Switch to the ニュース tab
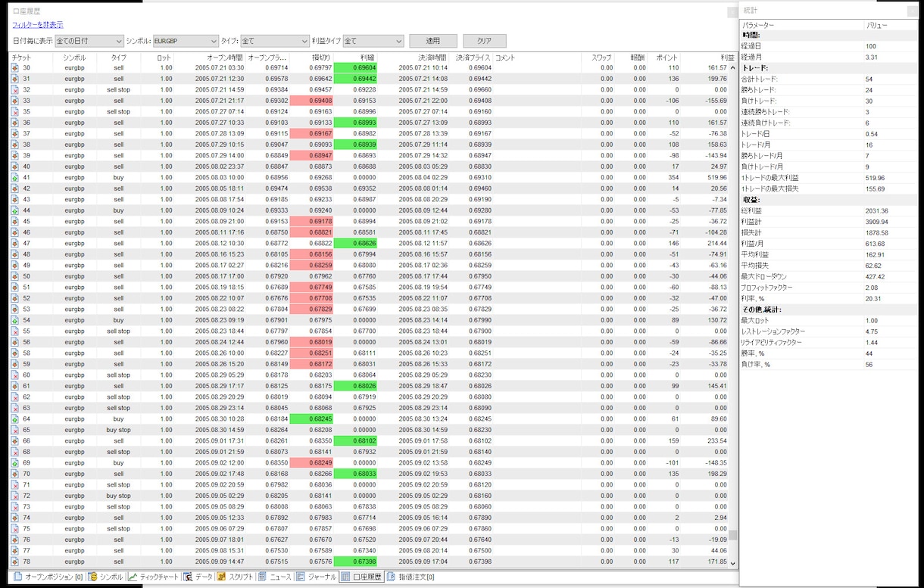Viewport: 924px width, 588px height. [x=275, y=577]
